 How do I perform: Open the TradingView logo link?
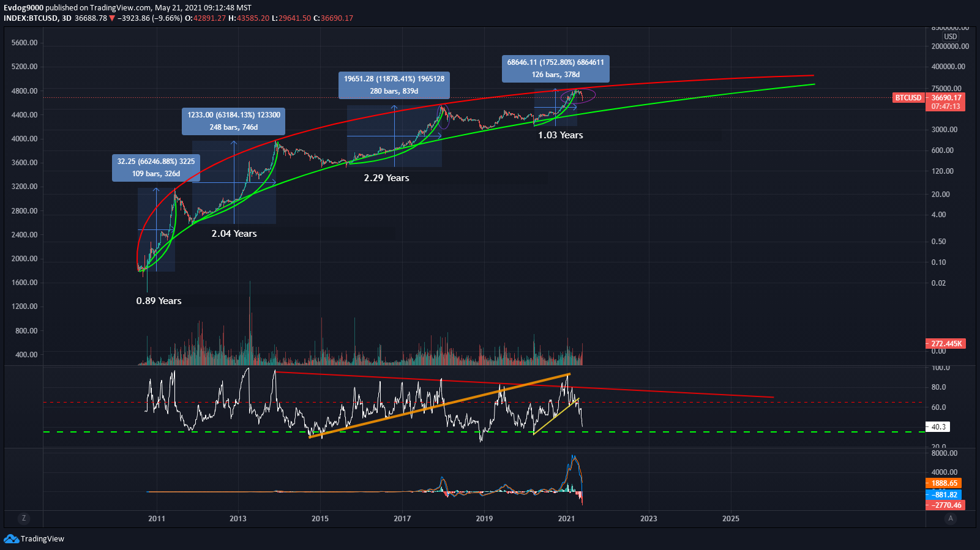coord(34,538)
